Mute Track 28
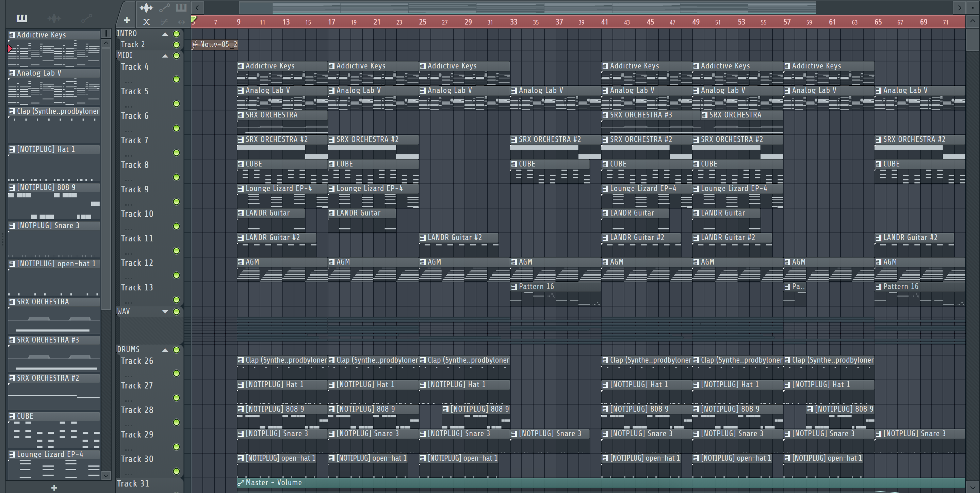 tap(177, 422)
